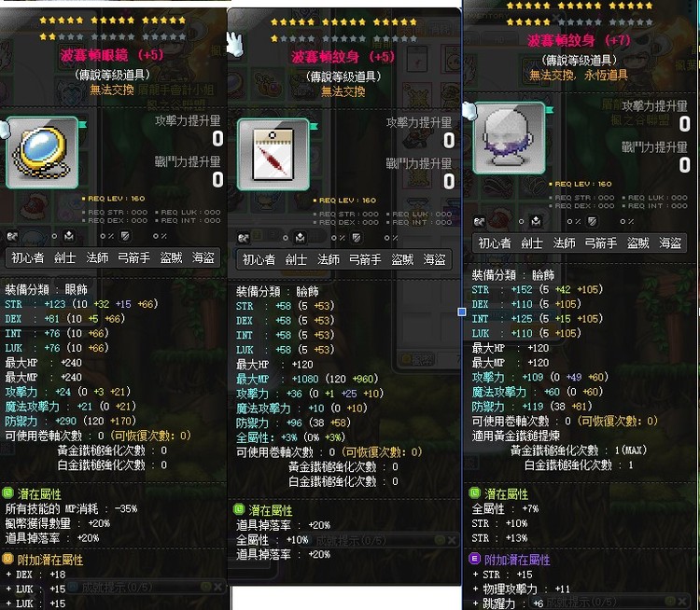This screenshot has height=610, width=700.
Task: Click the red tattoo scroll item icon
Action: (273, 155)
